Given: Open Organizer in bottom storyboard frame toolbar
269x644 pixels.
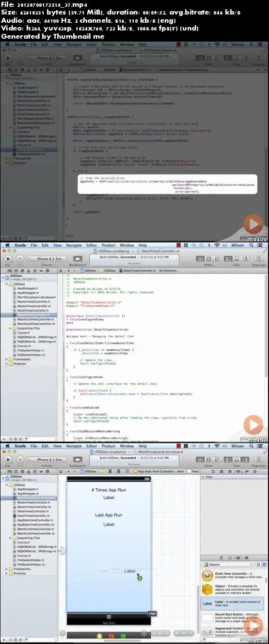Looking at the screenshot, I should tap(258, 459).
